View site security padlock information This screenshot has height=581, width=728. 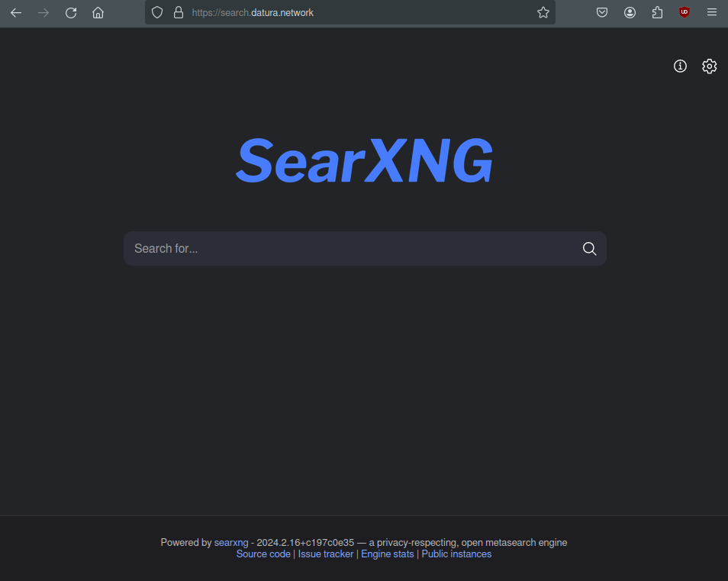pos(179,12)
